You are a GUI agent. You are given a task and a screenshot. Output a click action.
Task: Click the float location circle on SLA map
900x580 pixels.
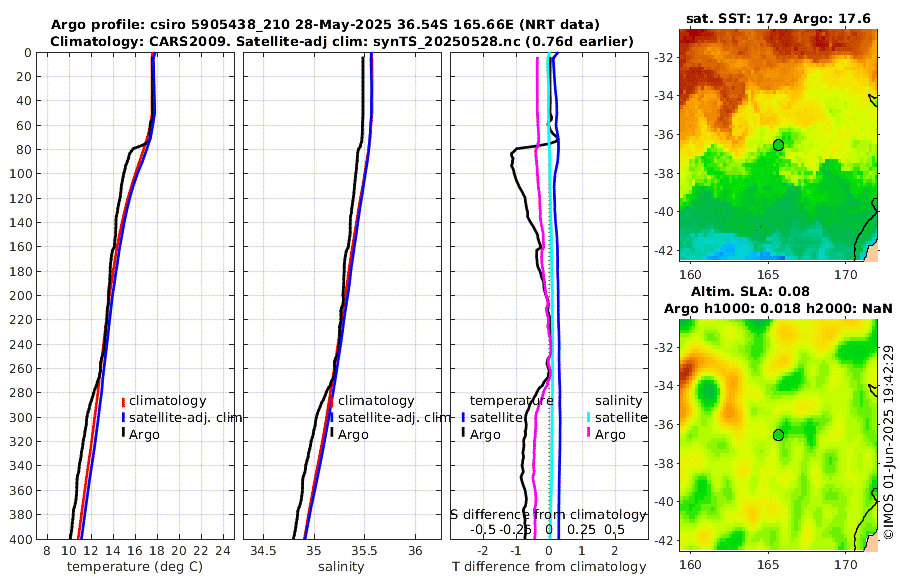778,435
